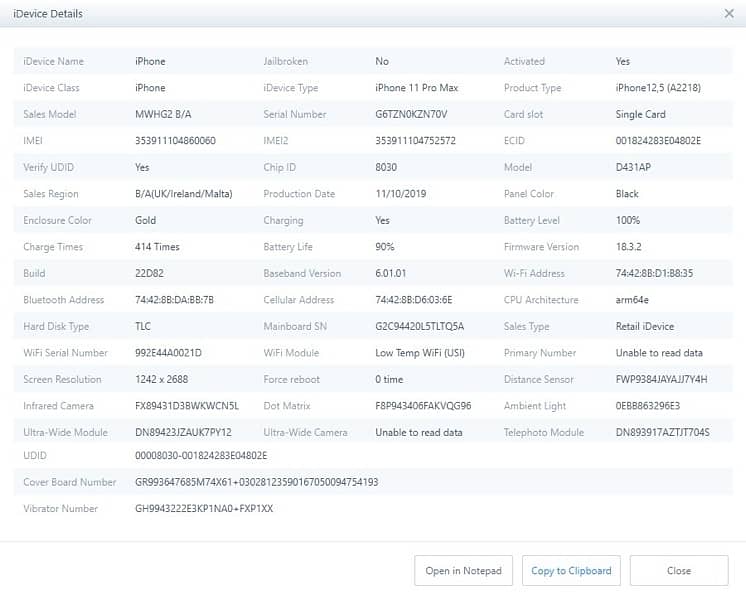
Task: Click the Battery Life label
Action: [287, 247]
